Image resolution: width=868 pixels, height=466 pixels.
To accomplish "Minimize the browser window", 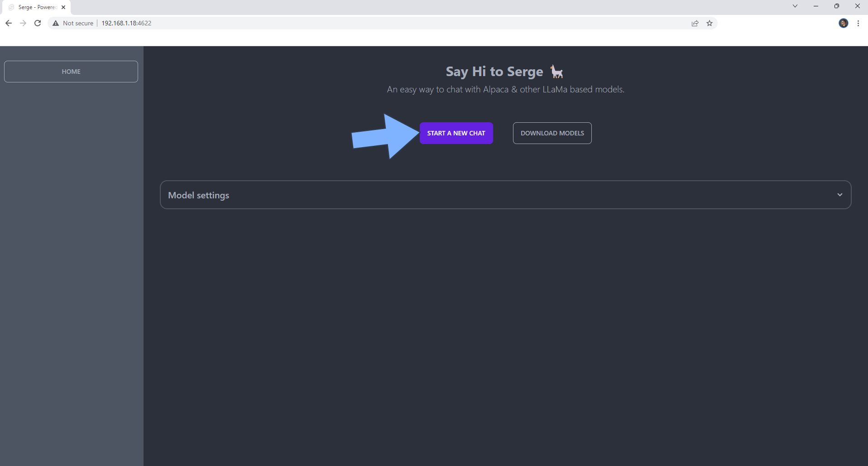I will 815,6.
